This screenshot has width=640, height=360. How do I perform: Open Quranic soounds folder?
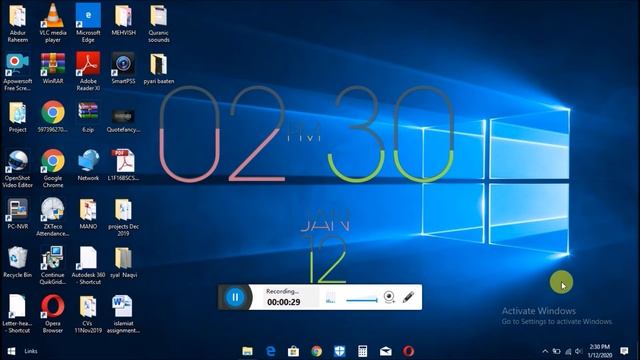coord(158,22)
